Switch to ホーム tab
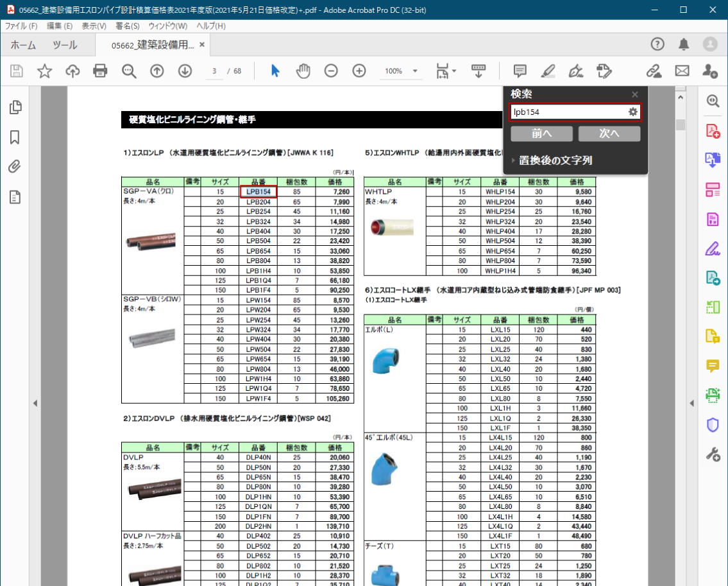 click(x=23, y=45)
